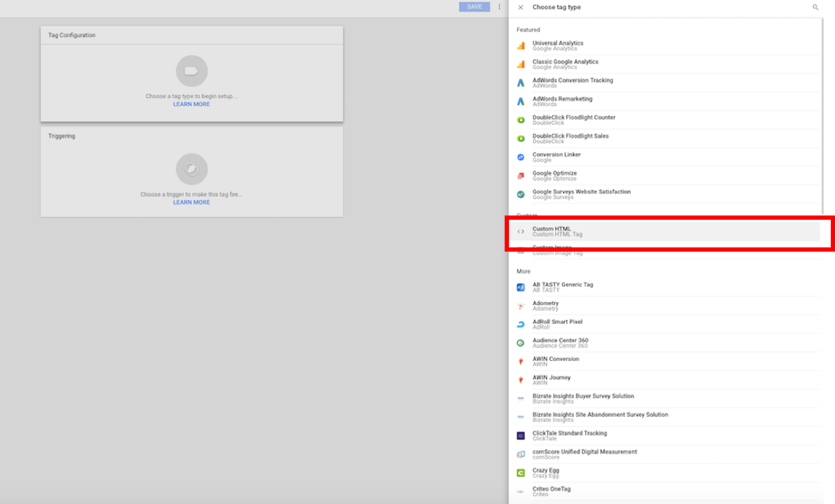Select the Custom HTML code icon
The height and width of the screenshot is (504, 835).
point(521,232)
